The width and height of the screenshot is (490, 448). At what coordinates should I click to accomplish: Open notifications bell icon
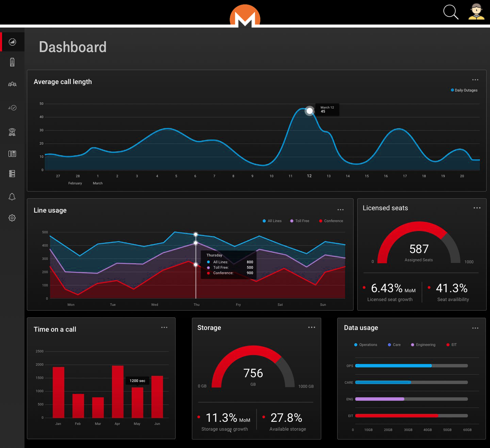(12, 197)
